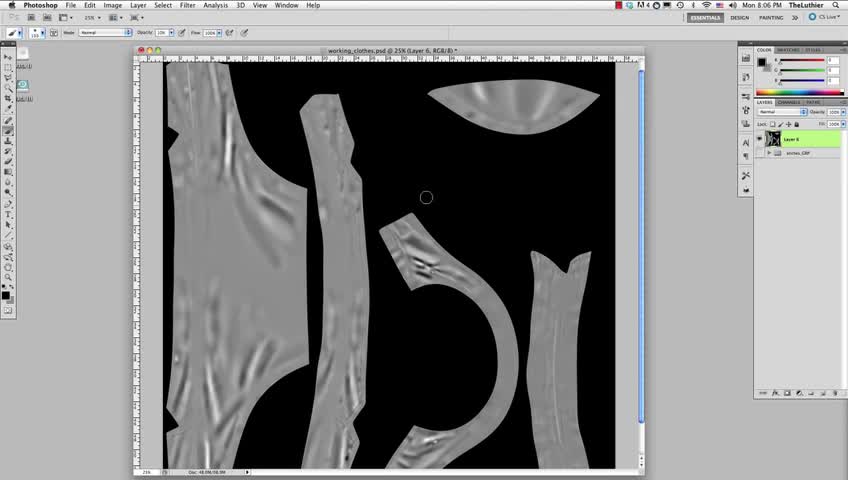
Task: Select the Dodge tool
Action: tap(8, 192)
